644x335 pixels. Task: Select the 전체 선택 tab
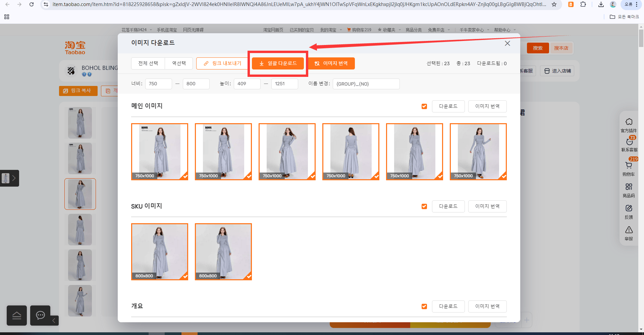pos(148,63)
